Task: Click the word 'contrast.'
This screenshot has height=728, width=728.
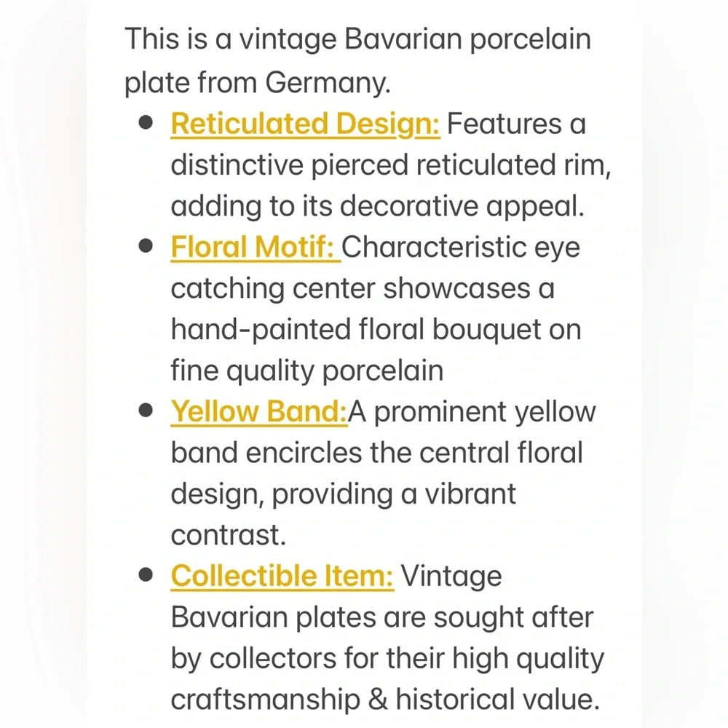Action: (x=229, y=535)
